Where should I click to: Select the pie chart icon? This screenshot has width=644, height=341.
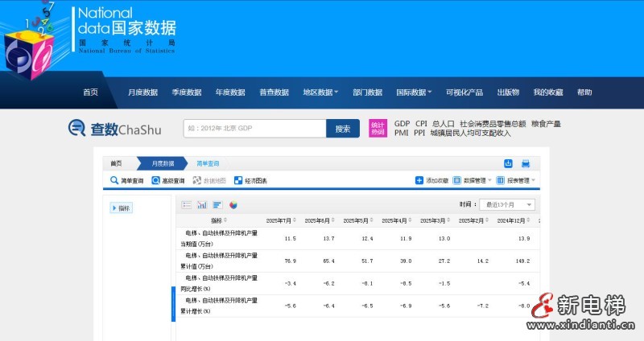[233, 205]
